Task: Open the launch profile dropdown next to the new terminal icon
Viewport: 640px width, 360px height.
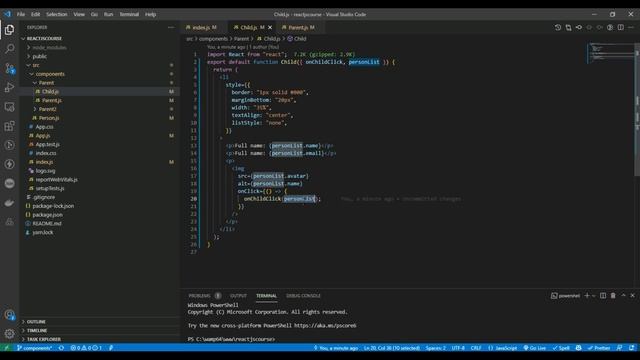Action: click(x=593, y=296)
